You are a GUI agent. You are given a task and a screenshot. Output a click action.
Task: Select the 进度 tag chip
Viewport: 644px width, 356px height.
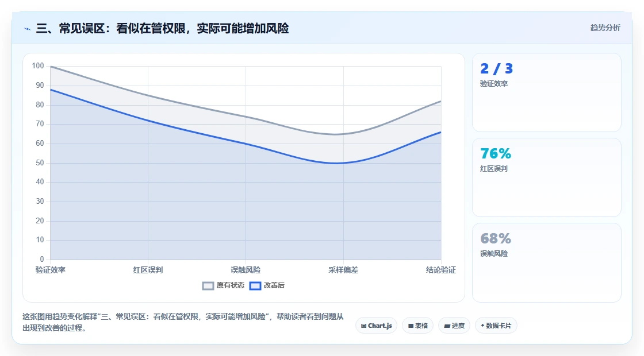(454, 326)
